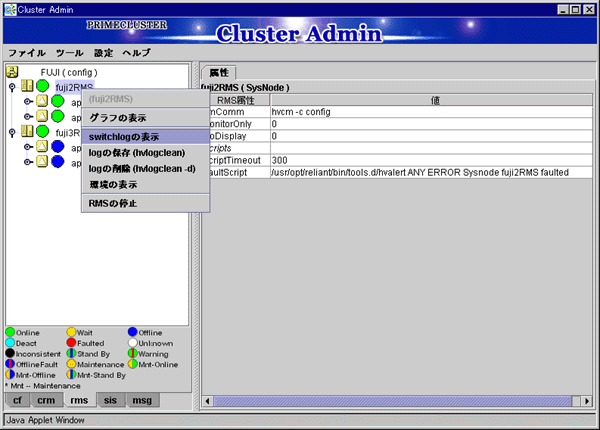The image size is (600, 430).
Task: Click first application icon under fuji2RMS
Action: coord(42,101)
